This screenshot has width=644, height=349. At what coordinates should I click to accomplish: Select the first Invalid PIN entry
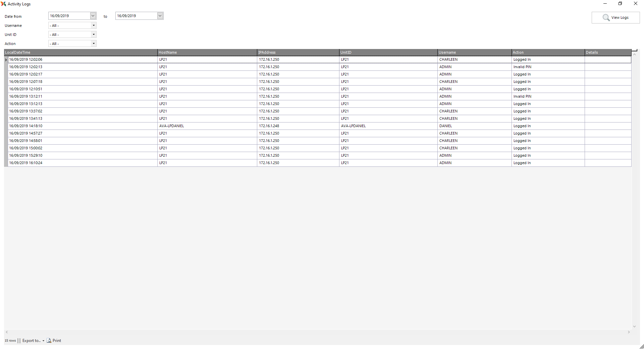(x=522, y=67)
